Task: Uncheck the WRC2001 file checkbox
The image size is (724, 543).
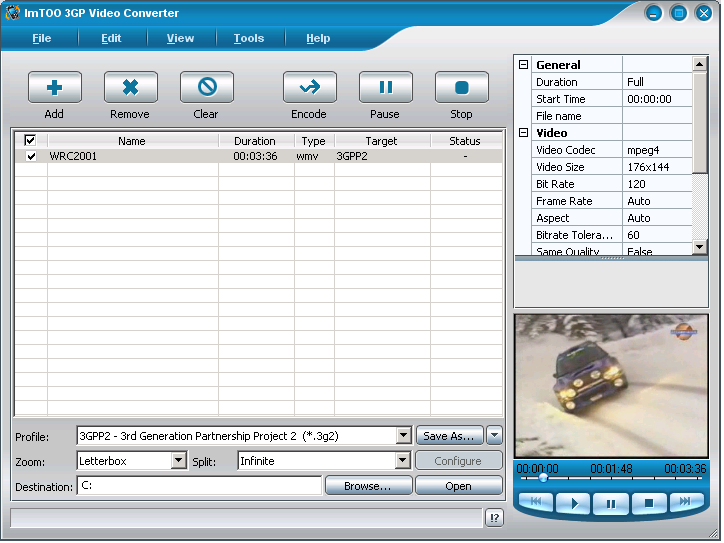Action: click(x=31, y=156)
